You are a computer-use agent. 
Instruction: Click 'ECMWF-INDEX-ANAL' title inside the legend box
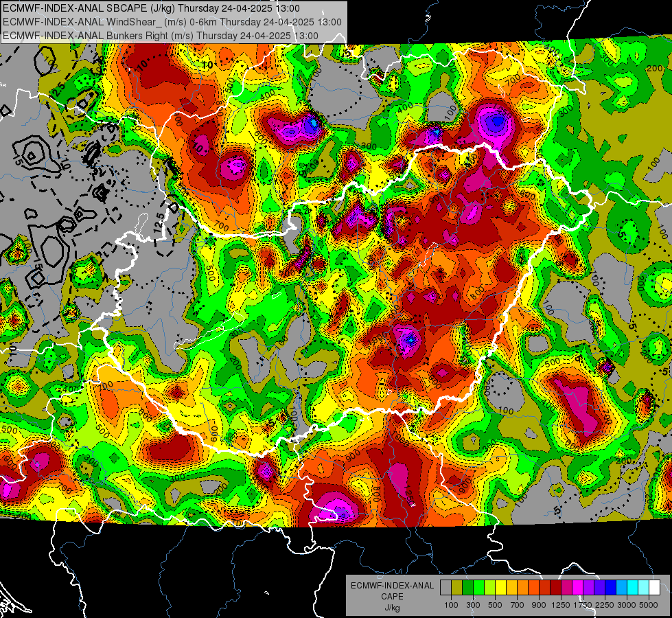point(393,586)
